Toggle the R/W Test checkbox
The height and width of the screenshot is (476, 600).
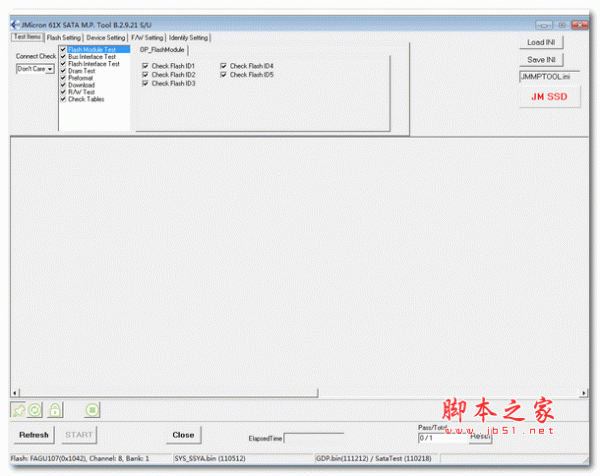coord(64,92)
